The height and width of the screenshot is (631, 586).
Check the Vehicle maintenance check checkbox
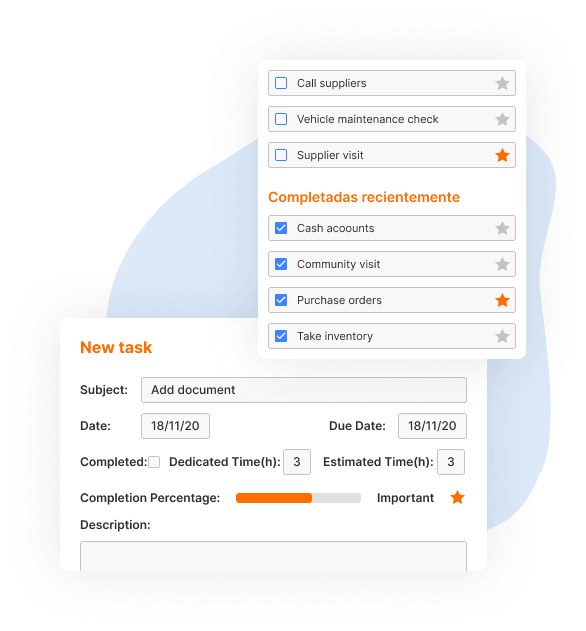(281, 119)
